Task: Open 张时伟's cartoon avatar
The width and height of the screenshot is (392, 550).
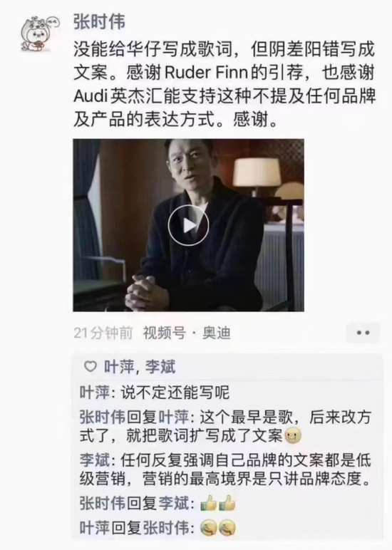Action: (x=39, y=34)
